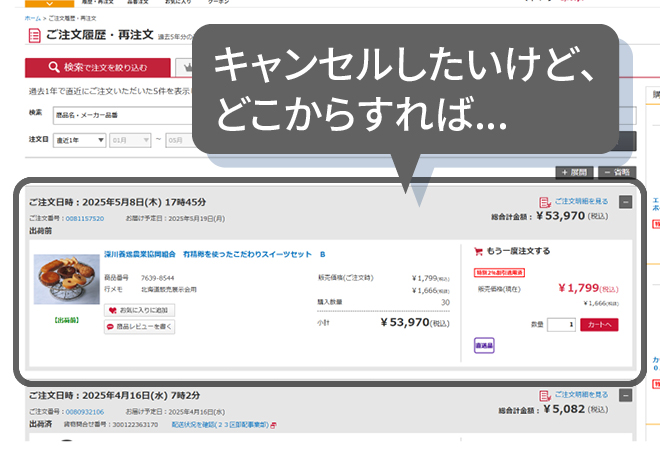Collapse the April 16 order with the minus button

(x=626, y=396)
